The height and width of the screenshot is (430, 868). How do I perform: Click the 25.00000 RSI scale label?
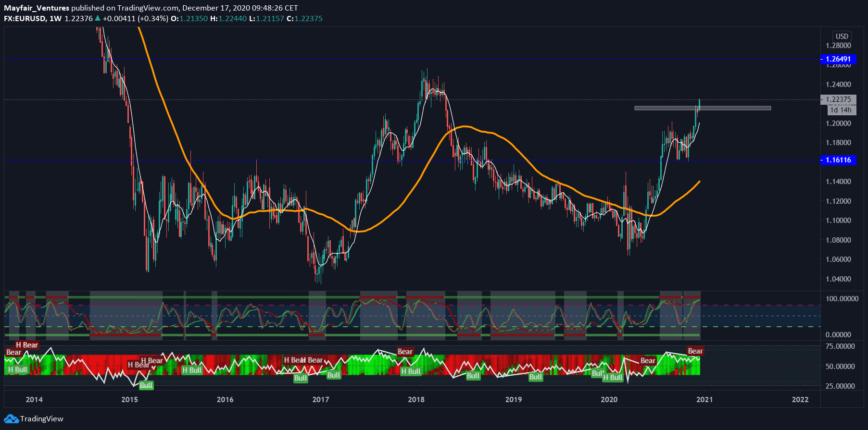point(840,386)
